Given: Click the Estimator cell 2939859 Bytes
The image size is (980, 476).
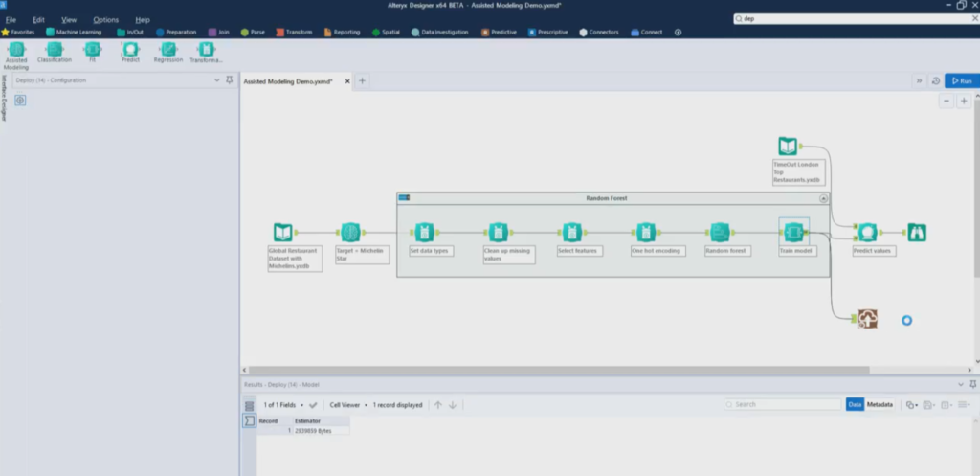Looking at the screenshot, I should pos(322,431).
